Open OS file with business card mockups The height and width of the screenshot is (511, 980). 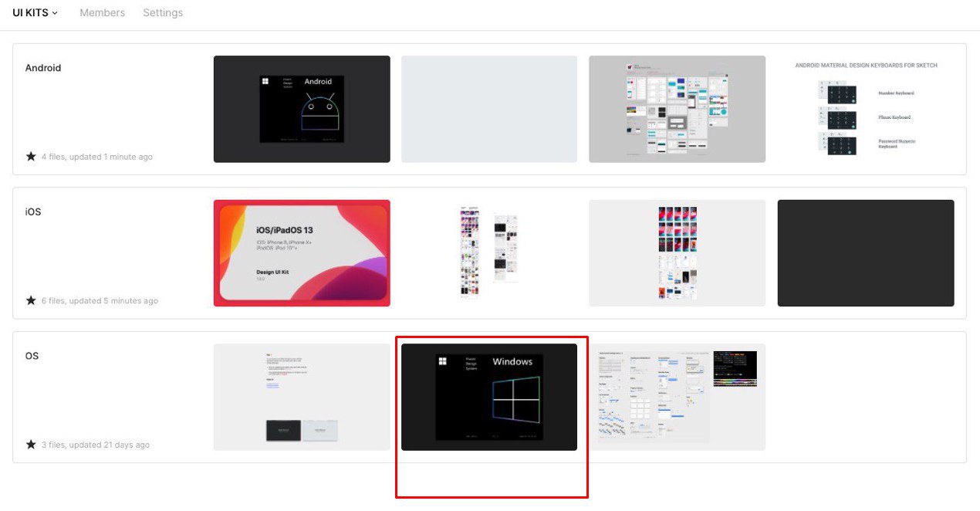pyautogui.click(x=302, y=397)
